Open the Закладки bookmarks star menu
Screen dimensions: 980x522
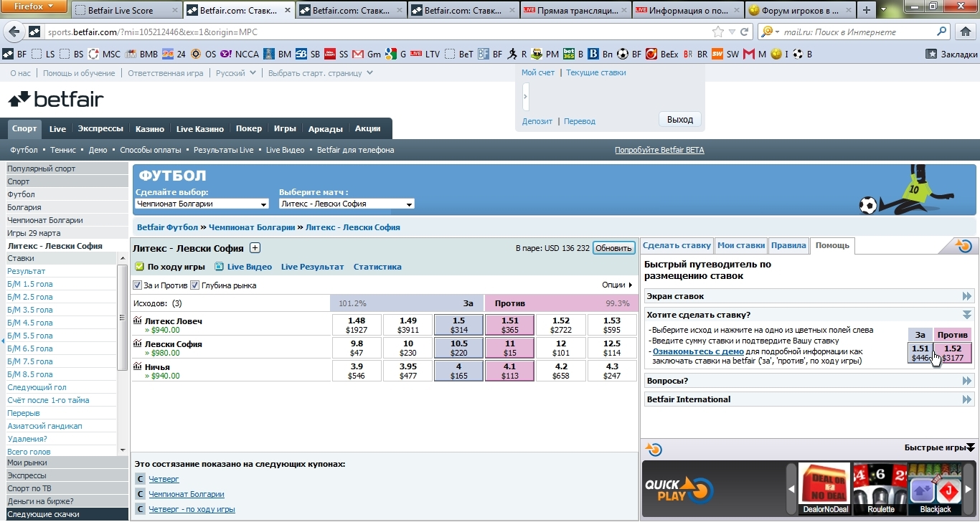tap(952, 54)
